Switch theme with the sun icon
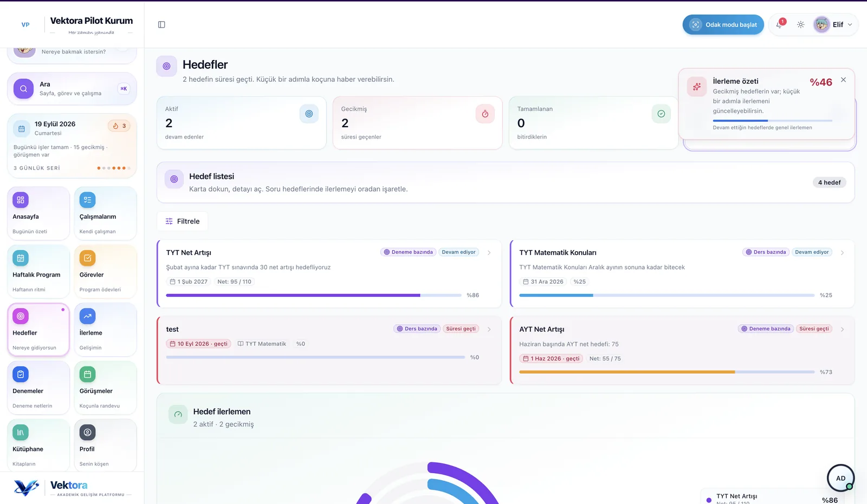The width and height of the screenshot is (867, 504). coord(800,24)
